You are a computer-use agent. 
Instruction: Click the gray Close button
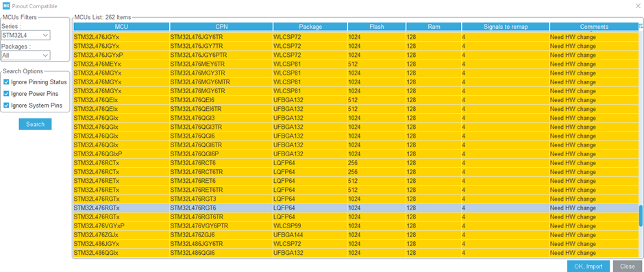coord(628,267)
